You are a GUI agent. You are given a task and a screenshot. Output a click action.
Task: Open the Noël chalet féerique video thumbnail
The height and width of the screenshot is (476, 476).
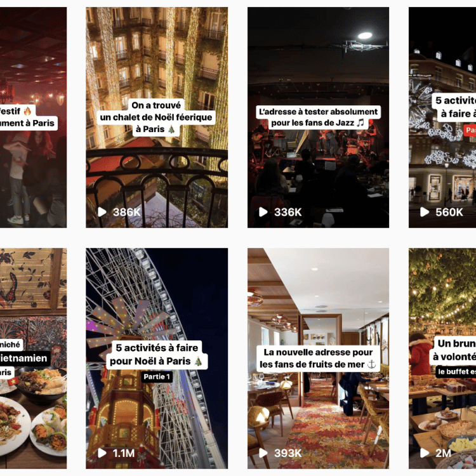tap(157, 117)
